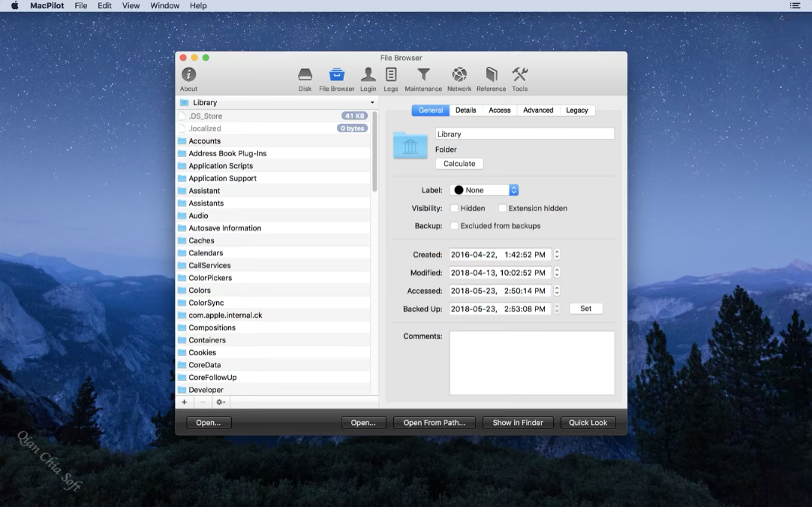The image size is (812, 507).
Task: Click the Audio folder icon
Action: tap(182, 216)
